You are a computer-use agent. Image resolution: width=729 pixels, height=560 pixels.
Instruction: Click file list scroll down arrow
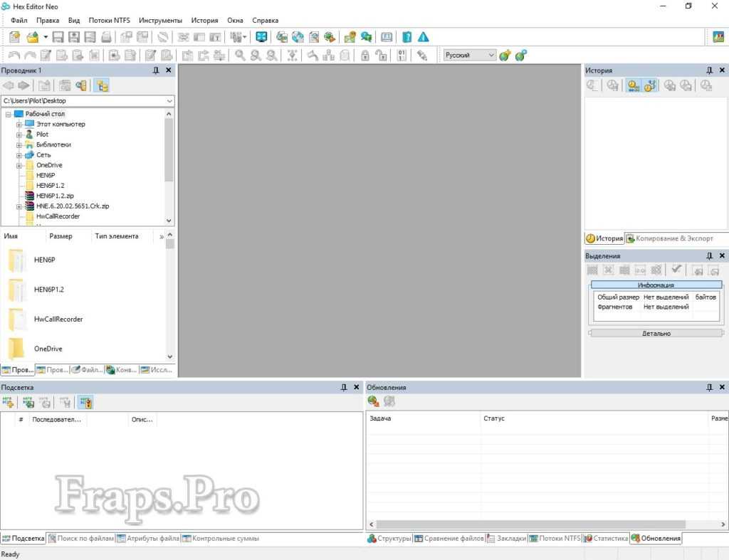[169, 356]
